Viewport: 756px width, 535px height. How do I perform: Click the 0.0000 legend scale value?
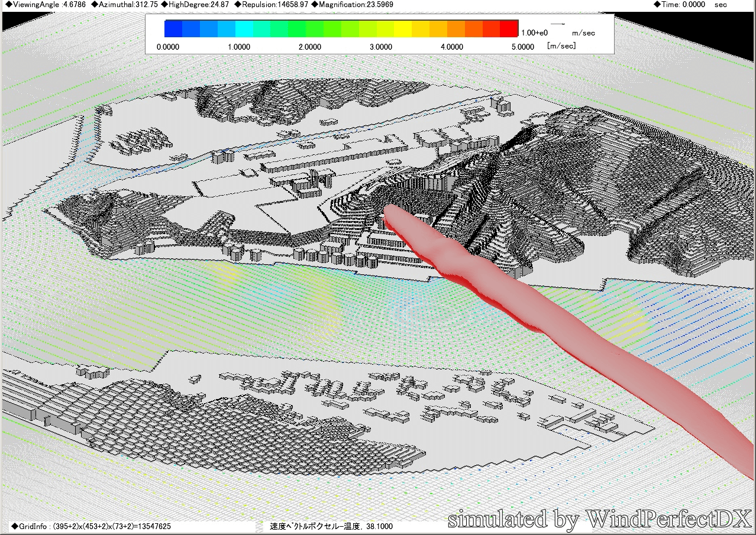(x=168, y=46)
